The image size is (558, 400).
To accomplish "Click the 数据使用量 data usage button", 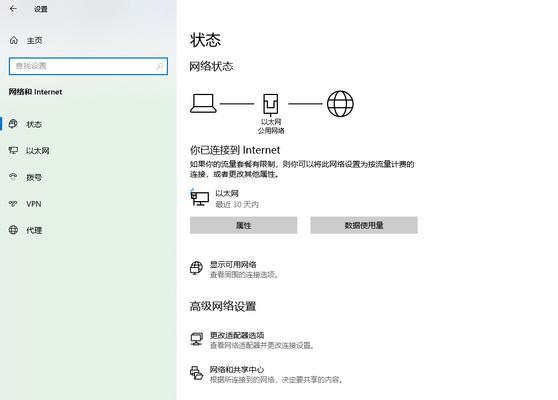I will [364, 225].
